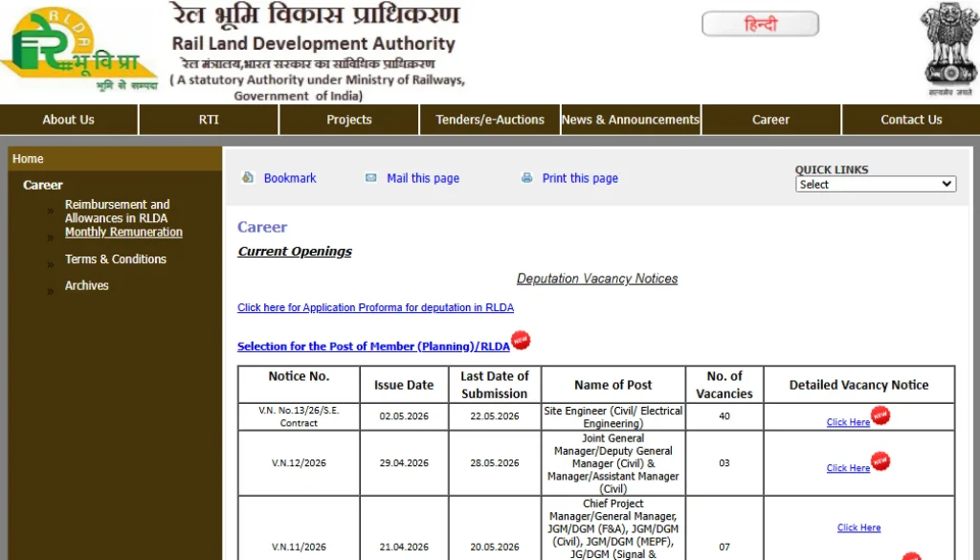Click the Issue Date column header
This screenshot has height=560, width=980.
pos(404,385)
